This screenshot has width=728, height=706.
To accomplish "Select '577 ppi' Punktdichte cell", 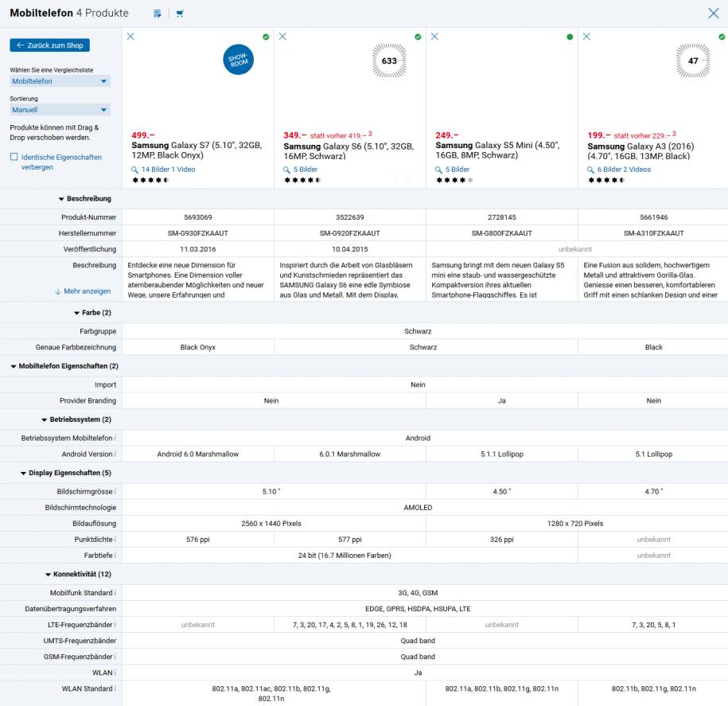I will click(x=349, y=540).
